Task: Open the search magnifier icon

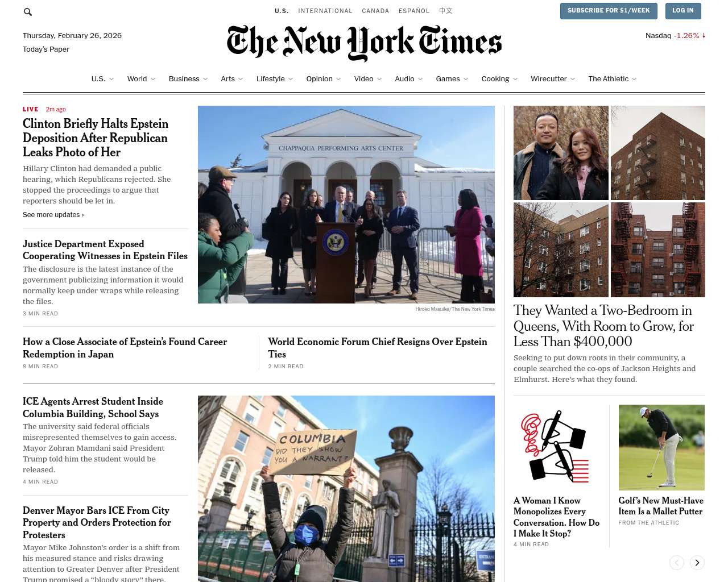Action: pos(28,11)
